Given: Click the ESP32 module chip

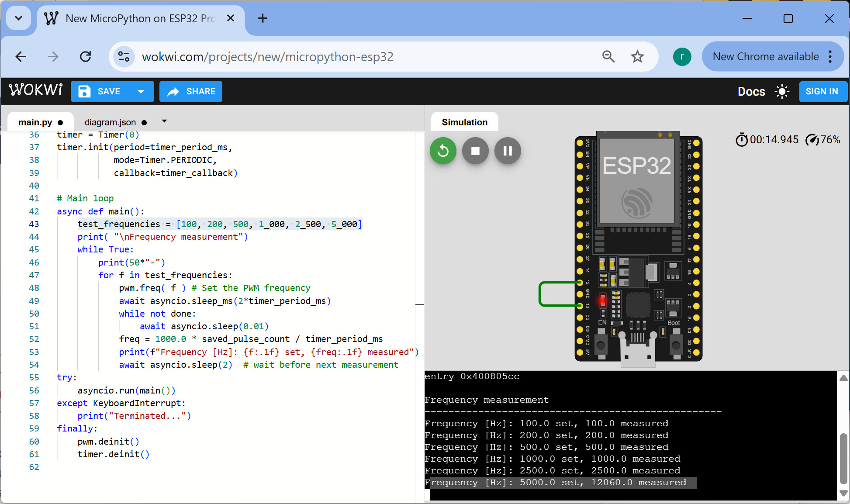Looking at the screenshot, I should tap(637, 180).
